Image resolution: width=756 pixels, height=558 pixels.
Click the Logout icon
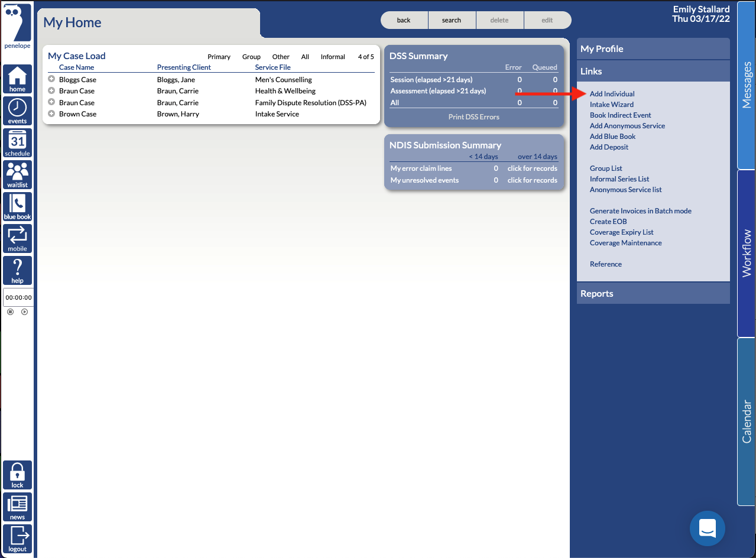coord(17,539)
